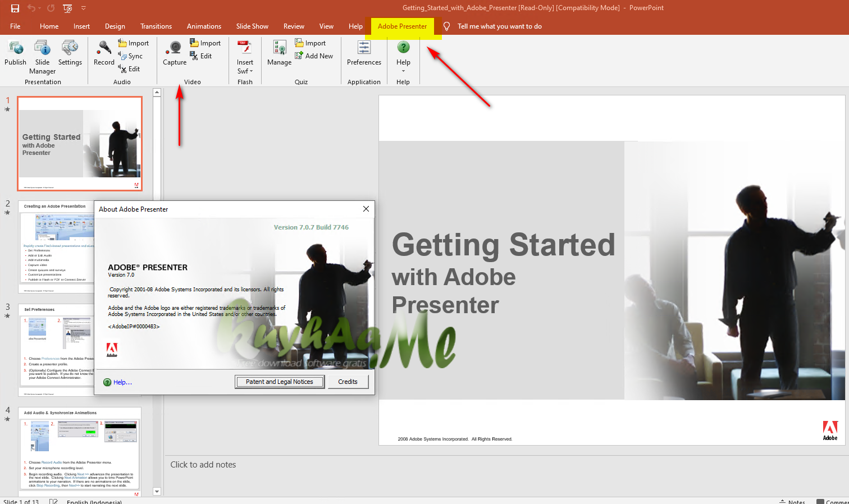The height and width of the screenshot is (504, 849).
Task: Click the Redo icon in quick access toolbar
Action: coord(51,8)
